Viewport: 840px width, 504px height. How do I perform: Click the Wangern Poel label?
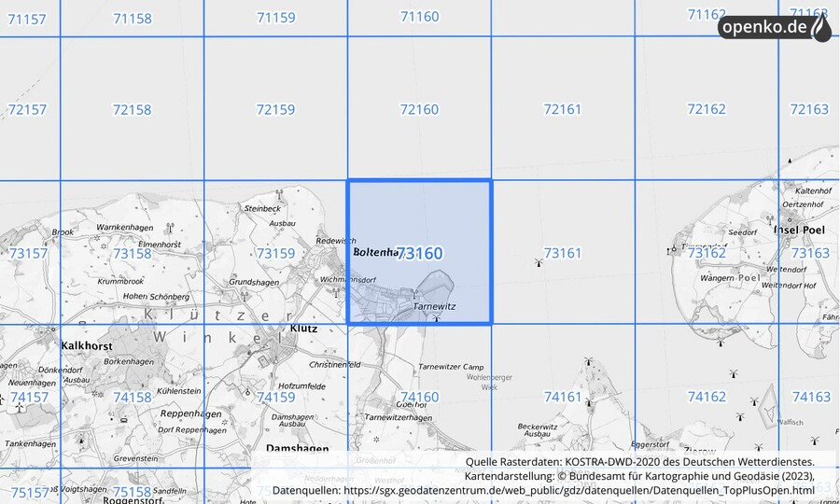[730, 278]
